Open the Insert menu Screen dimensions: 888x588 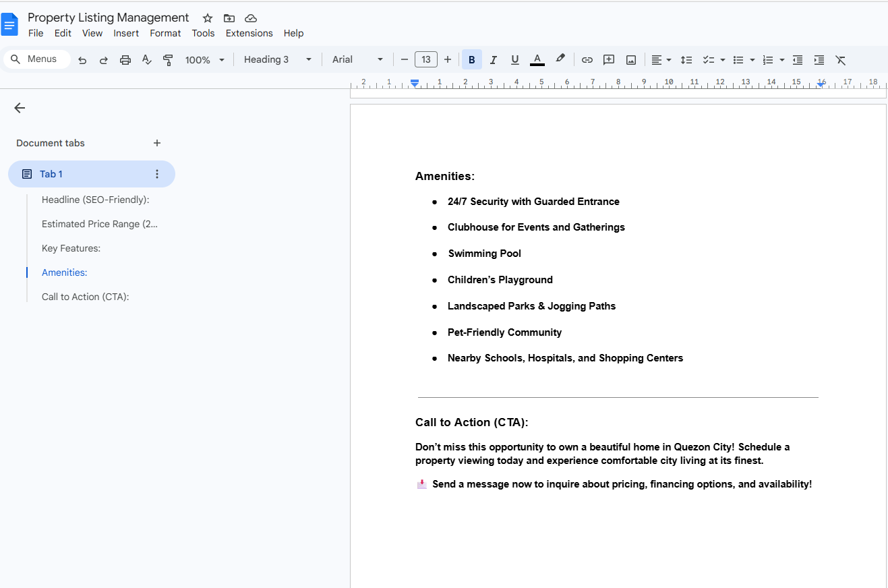tap(126, 33)
